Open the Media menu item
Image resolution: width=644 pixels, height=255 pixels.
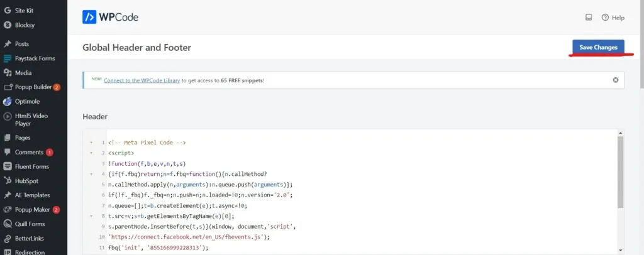(x=23, y=73)
